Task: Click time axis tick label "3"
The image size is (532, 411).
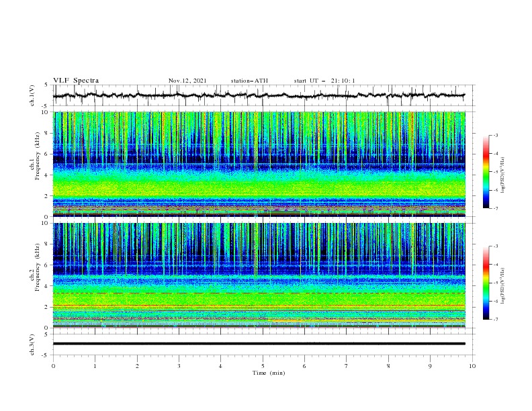Action: click(x=179, y=366)
